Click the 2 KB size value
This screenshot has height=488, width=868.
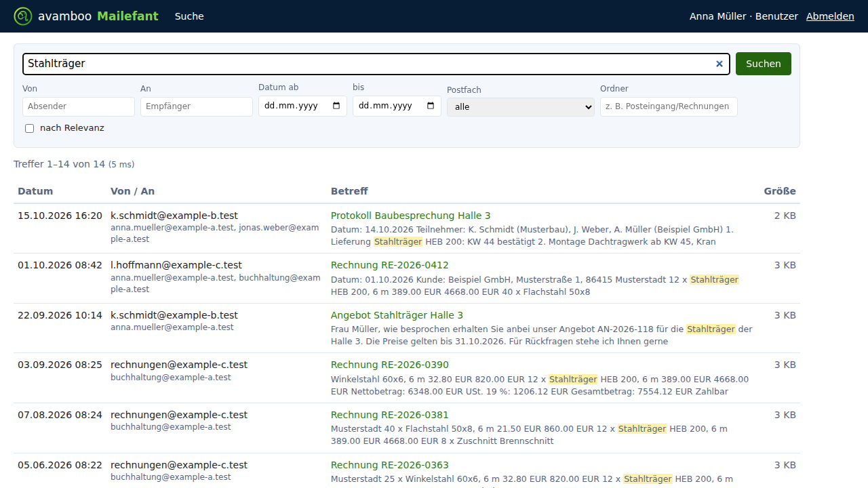tap(785, 216)
